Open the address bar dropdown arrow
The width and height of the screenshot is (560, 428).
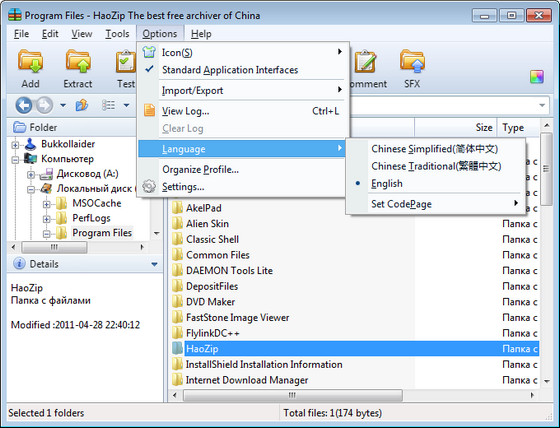click(x=542, y=105)
